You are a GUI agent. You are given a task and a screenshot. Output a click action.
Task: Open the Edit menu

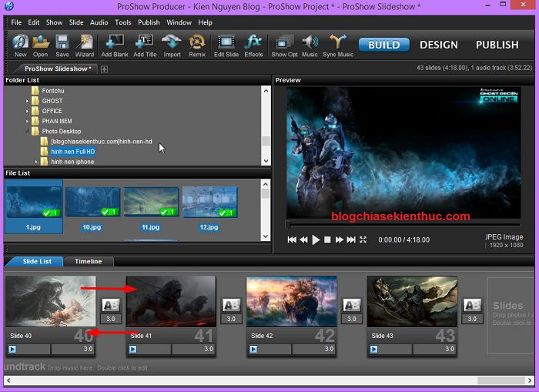pyautogui.click(x=34, y=22)
